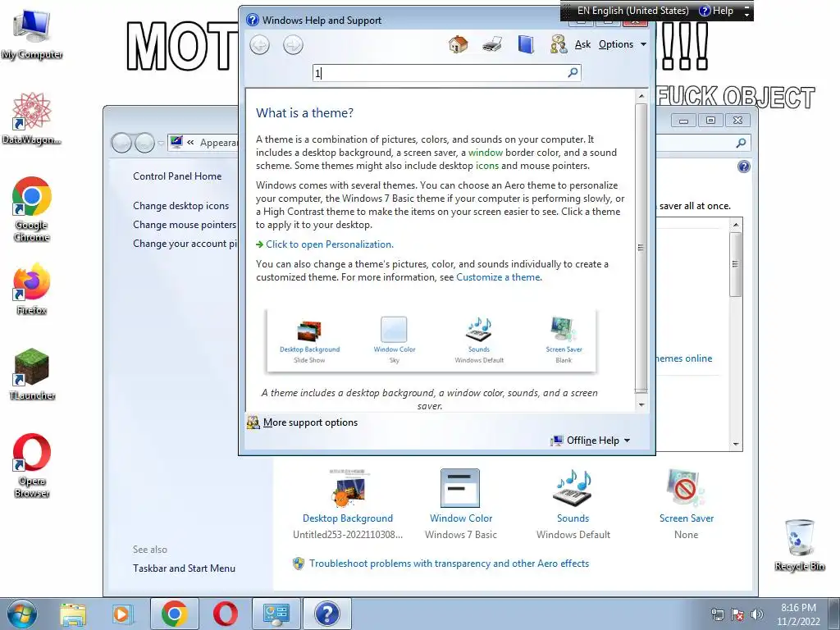Click Control Panel back navigation button

click(x=121, y=143)
